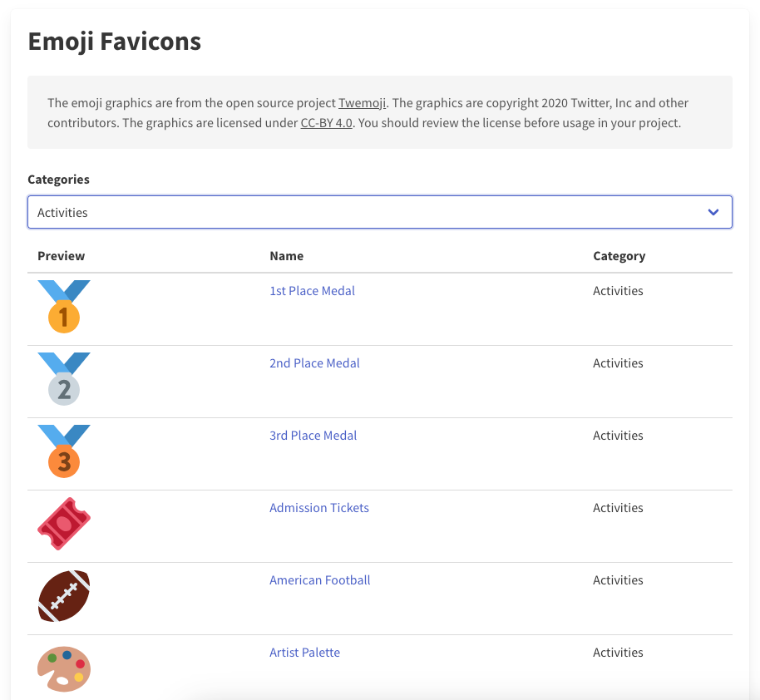
Task: Open the Admission Tickets link
Action: point(318,508)
